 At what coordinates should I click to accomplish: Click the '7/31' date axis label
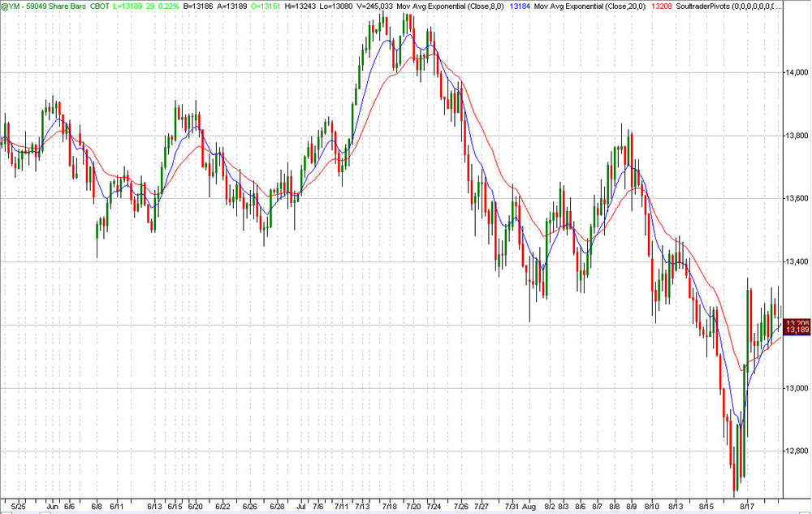pos(512,506)
